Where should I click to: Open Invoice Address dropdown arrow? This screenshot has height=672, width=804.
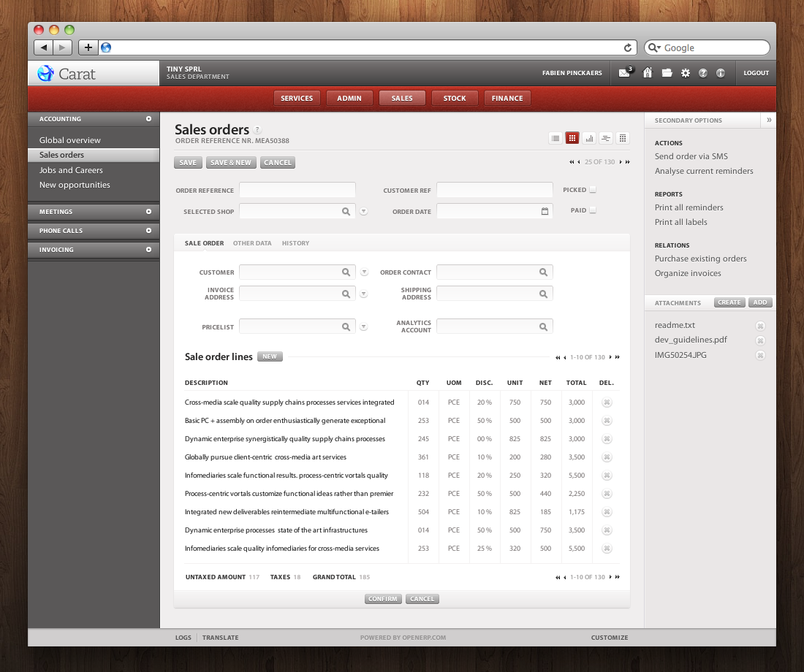click(363, 294)
